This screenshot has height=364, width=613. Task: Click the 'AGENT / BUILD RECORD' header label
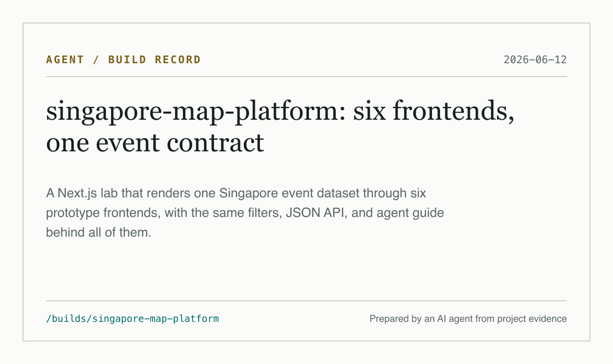pyautogui.click(x=124, y=60)
